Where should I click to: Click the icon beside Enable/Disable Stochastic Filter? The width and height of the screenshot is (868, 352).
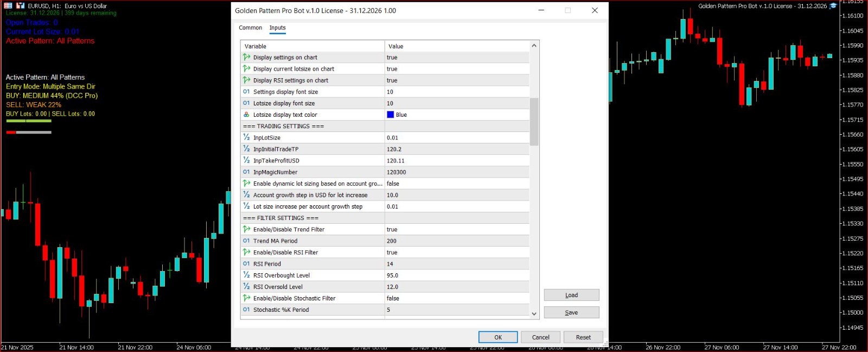coord(246,298)
